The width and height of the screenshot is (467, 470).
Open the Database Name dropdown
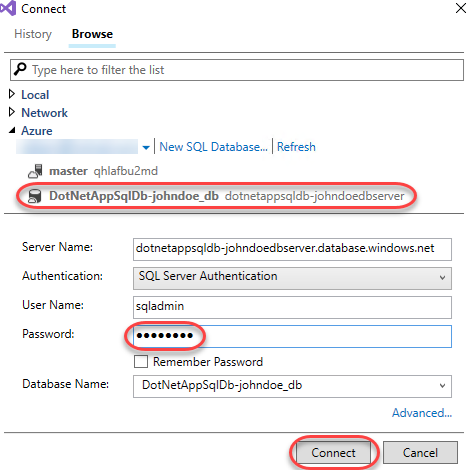[x=292, y=386]
